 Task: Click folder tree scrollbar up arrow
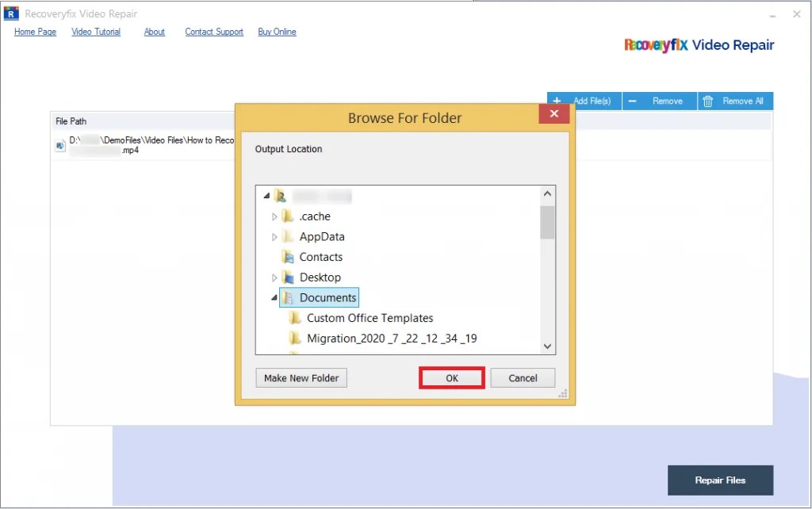pyautogui.click(x=547, y=193)
